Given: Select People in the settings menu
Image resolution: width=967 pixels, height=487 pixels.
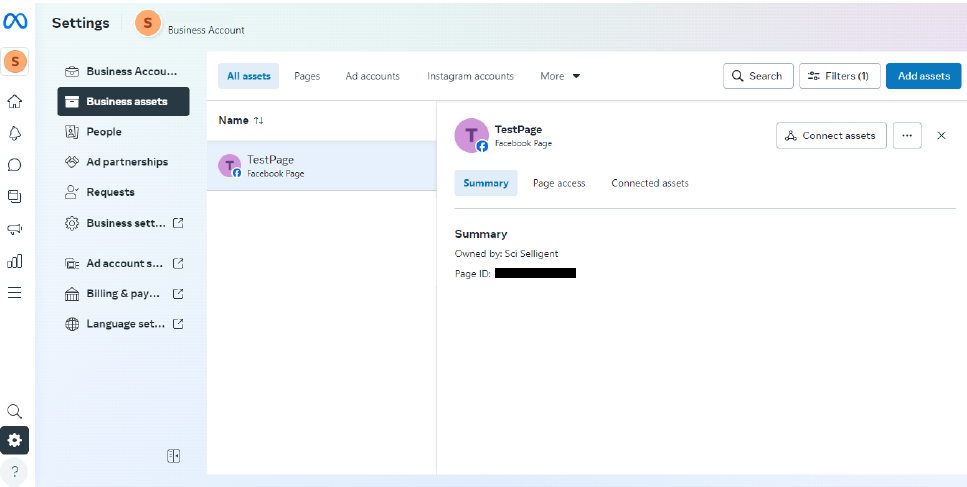Looking at the screenshot, I should click(104, 132).
